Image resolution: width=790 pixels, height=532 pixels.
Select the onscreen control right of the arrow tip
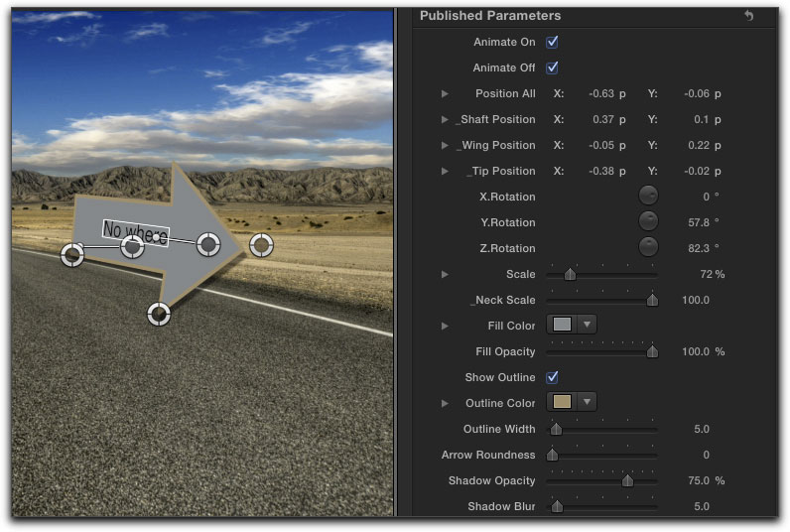pos(261,245)
